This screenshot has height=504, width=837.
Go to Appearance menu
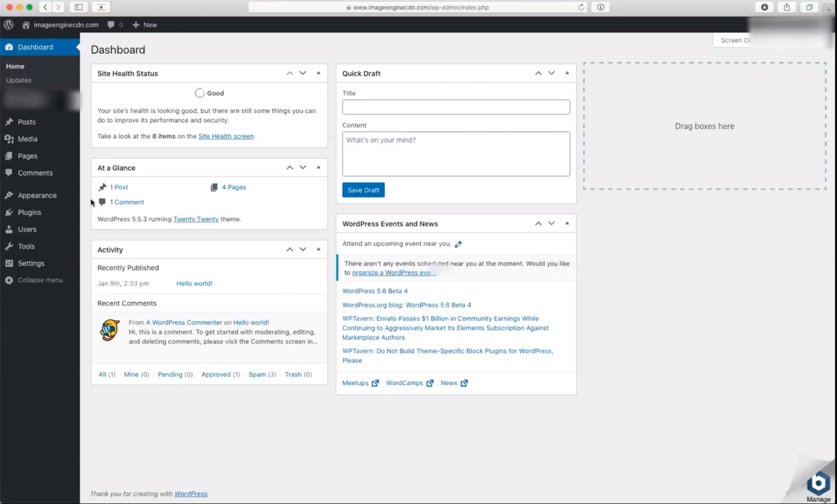(x=37, y=195)
